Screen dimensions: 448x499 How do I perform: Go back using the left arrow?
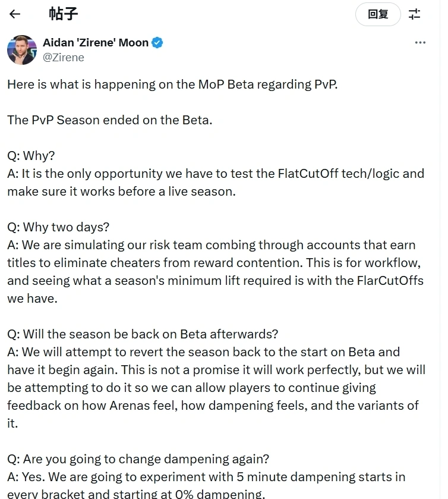(x=15, y=14)
